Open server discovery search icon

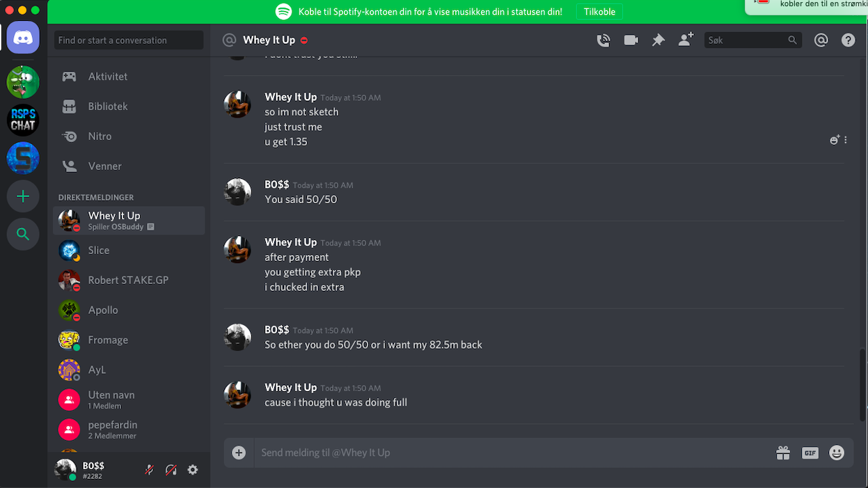click(23, 234)
